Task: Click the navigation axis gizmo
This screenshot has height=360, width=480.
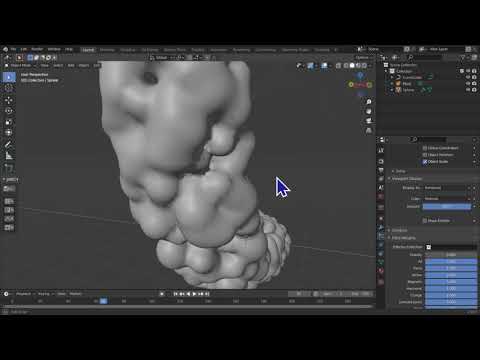Action: (360, 85)
